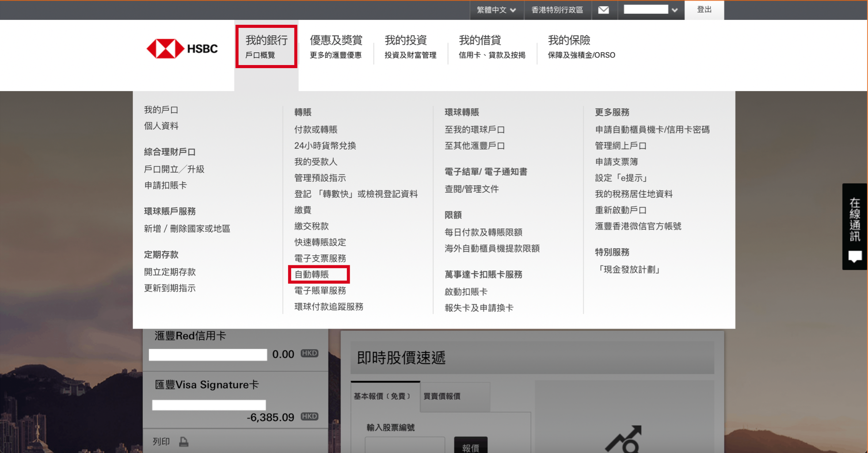This screenshot has width=868, height=453.
Task: Open the mail envelope icon
Action: 603,10
